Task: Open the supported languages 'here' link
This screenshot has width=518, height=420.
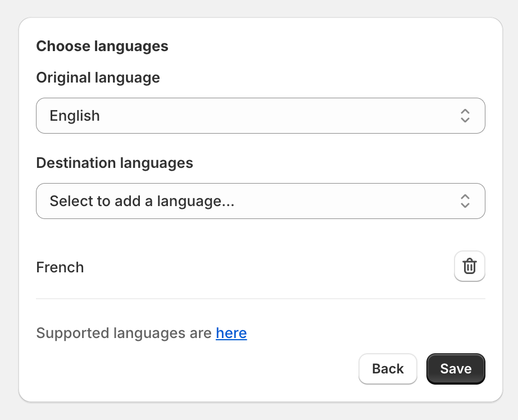Action: [231, 333]
